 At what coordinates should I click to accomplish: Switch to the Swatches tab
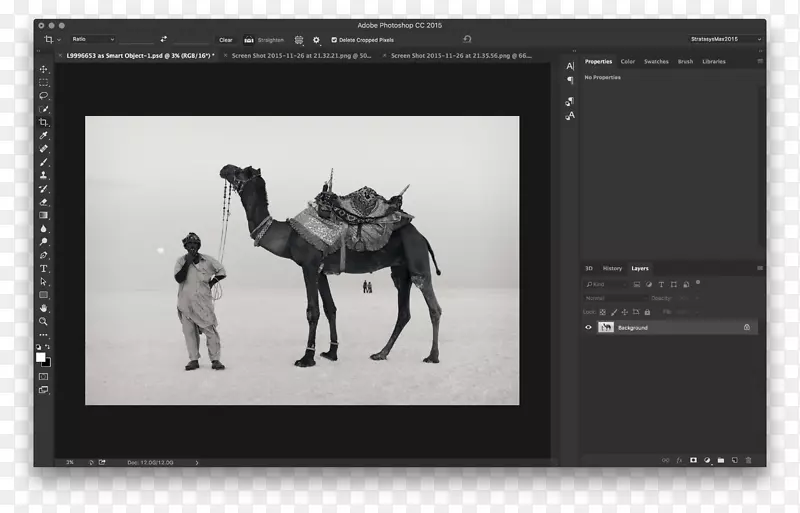coord(656,62)
